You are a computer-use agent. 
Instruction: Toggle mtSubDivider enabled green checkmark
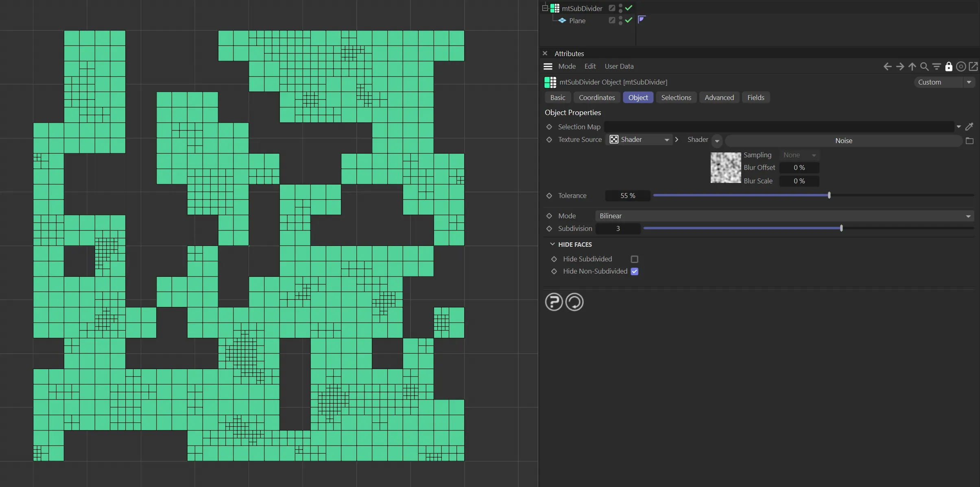(x=629, y=8)
